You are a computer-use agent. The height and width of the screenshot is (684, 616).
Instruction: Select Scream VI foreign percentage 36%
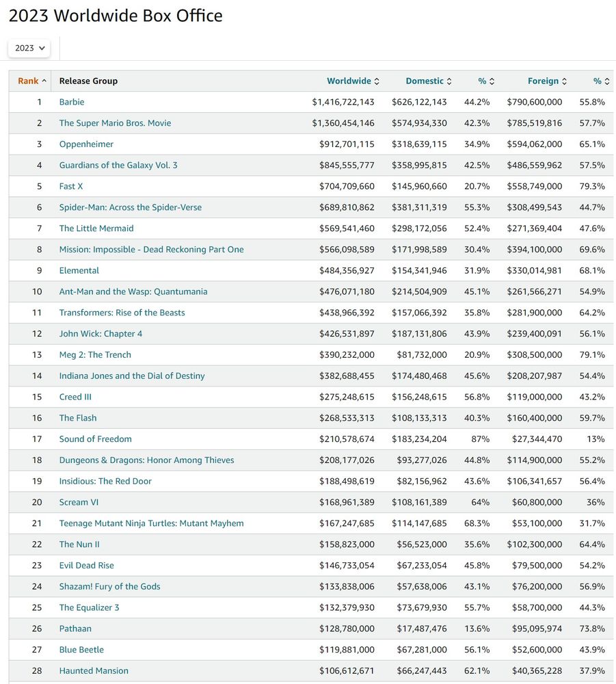(x=595, y=503)
